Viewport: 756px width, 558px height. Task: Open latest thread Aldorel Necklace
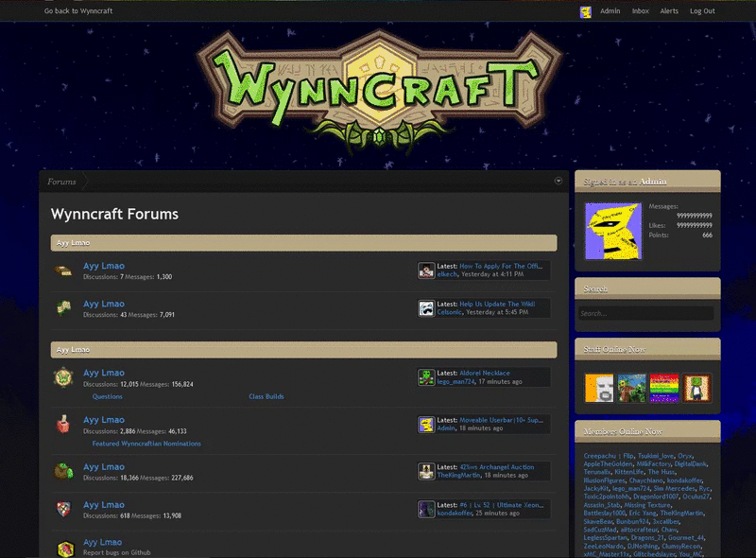tap(485, 374)
